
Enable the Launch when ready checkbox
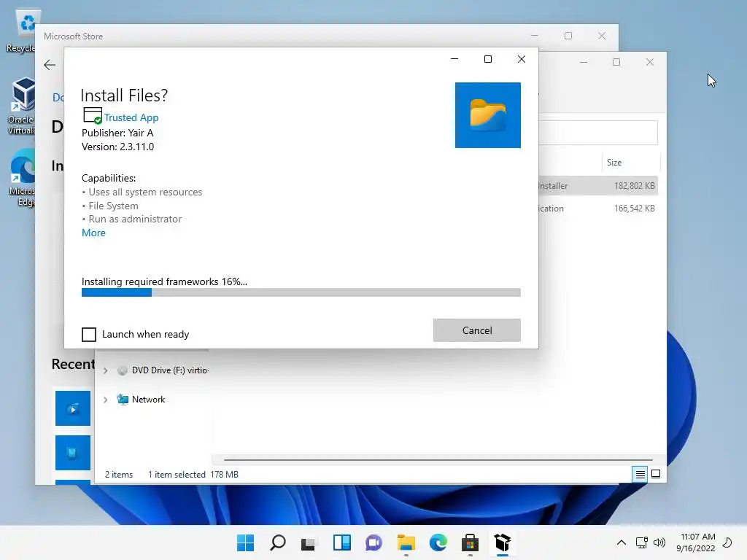point(88,334)
